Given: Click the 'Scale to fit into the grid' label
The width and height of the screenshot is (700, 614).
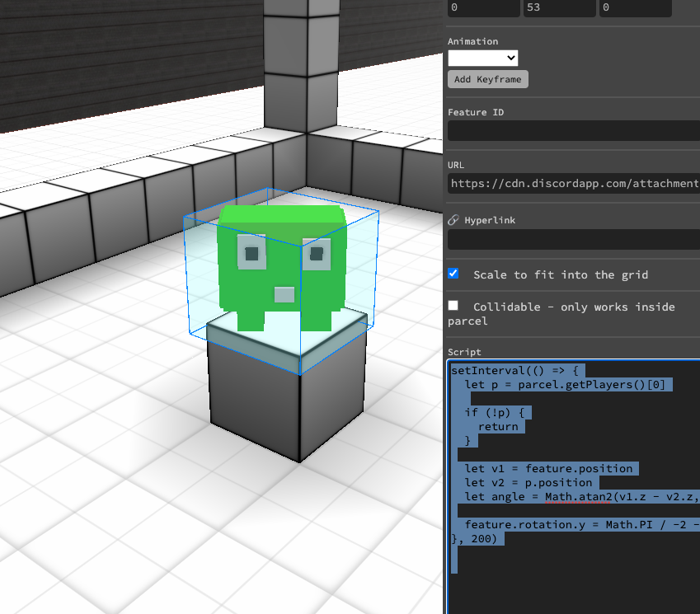Looking at the screenshot, I should click(561, 274).
